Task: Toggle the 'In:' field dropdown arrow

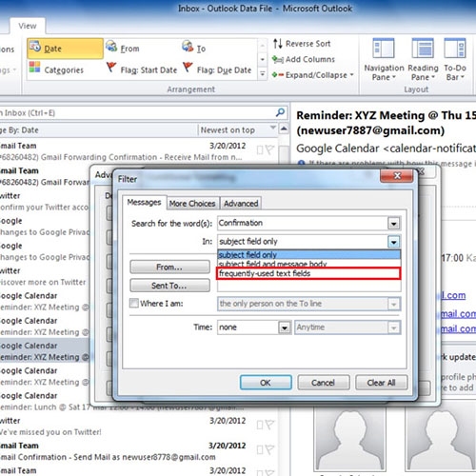Action: pyautogui.click(x=394, y=242)
